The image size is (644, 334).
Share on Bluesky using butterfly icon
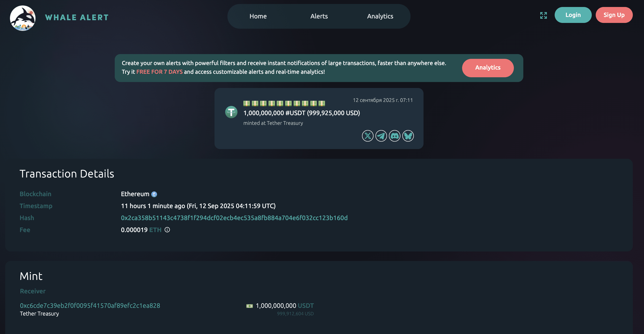tap(408, 136)
